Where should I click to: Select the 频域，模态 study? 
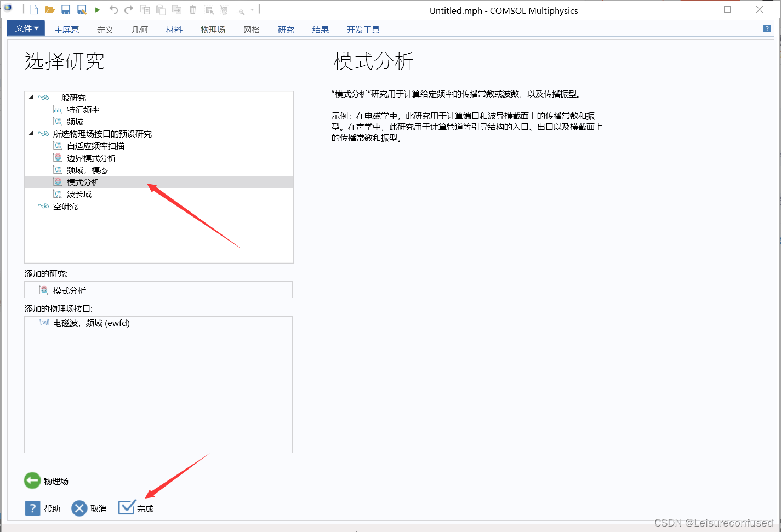[87, 170]
